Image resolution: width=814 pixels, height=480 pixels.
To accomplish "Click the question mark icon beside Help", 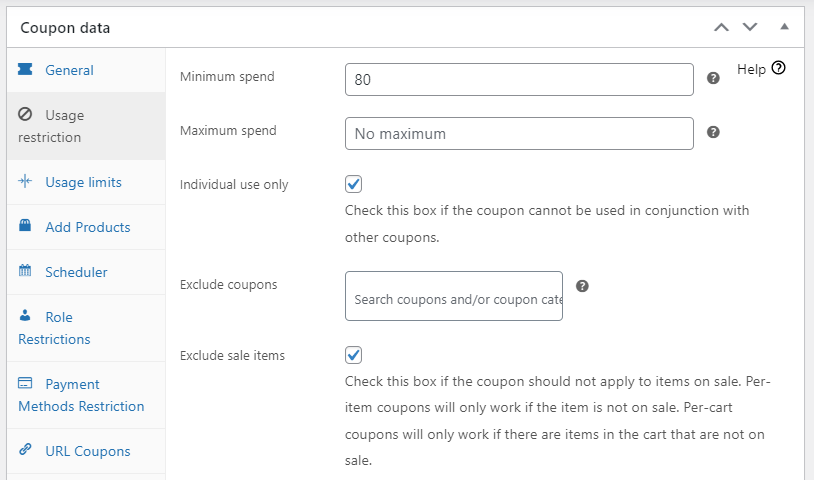I will pyautogui.click(x=778, y=68).
